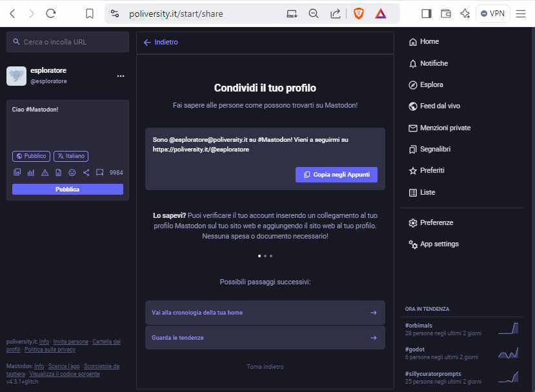Open the content type document icon

point(58,173)
